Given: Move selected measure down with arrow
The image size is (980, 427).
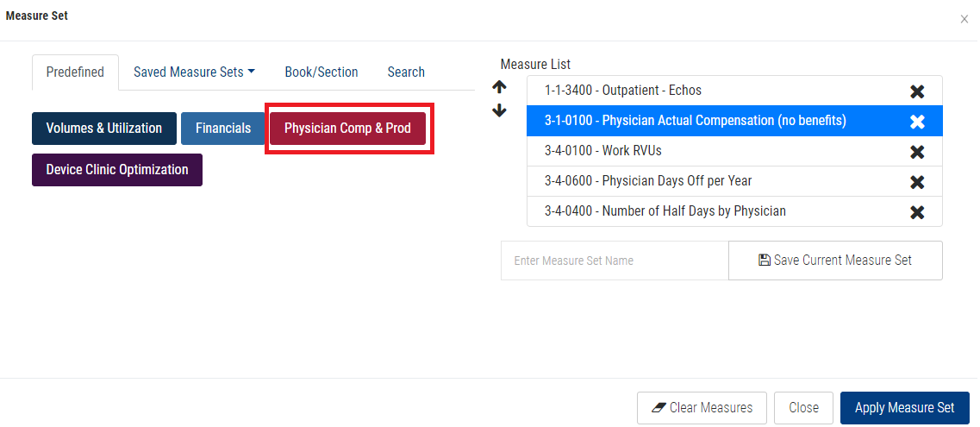Looking at the screenshot, I should [499, 110].
